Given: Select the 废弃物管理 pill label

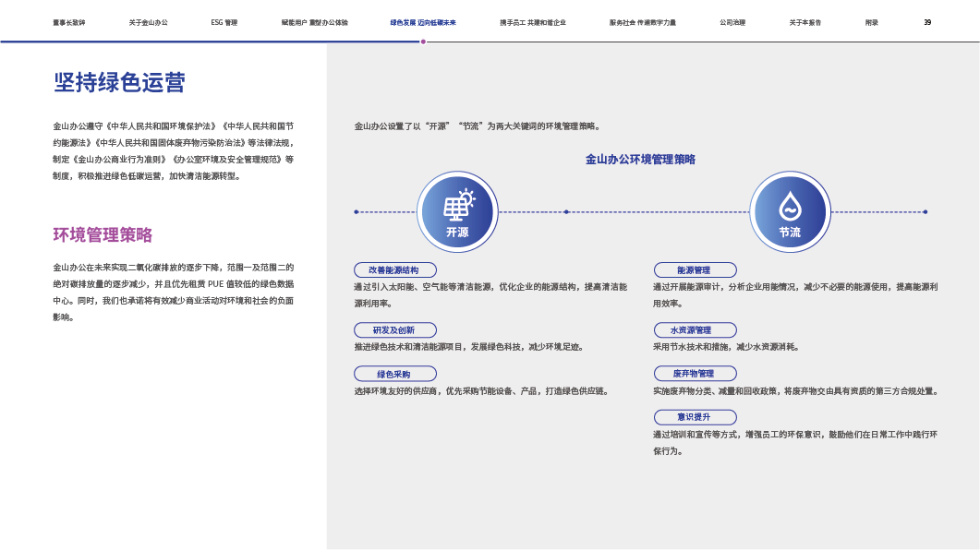Looking at the screenshot, I should coord(695,374).
